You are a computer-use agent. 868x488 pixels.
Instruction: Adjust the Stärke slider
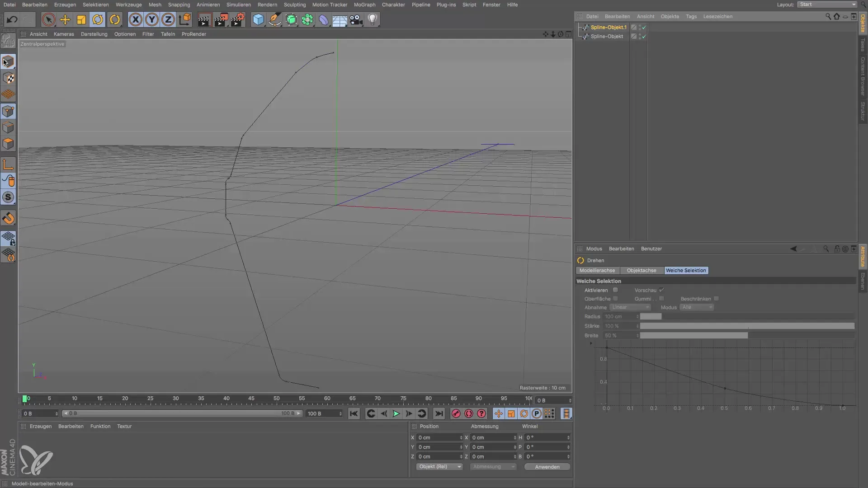click(747, 326)
